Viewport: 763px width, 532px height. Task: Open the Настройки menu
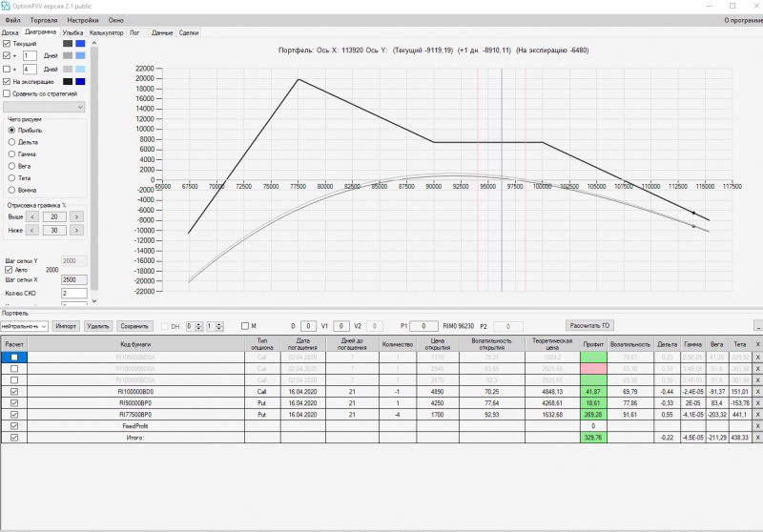83,20
